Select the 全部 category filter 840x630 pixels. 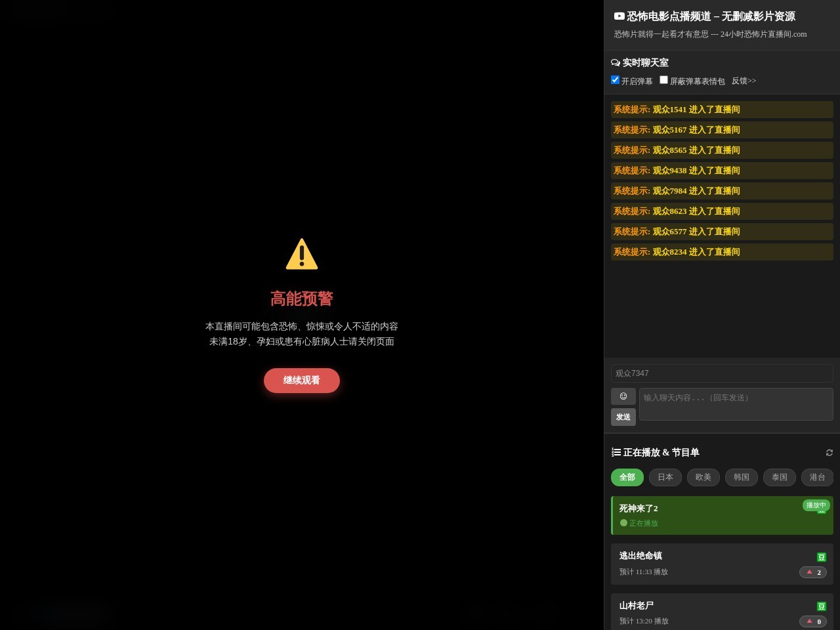tap(627, 478)
